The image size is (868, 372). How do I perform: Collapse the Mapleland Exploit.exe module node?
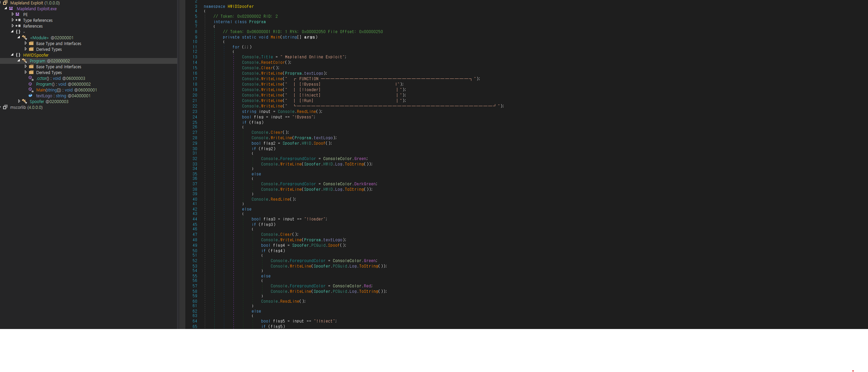tap(5, 9)
